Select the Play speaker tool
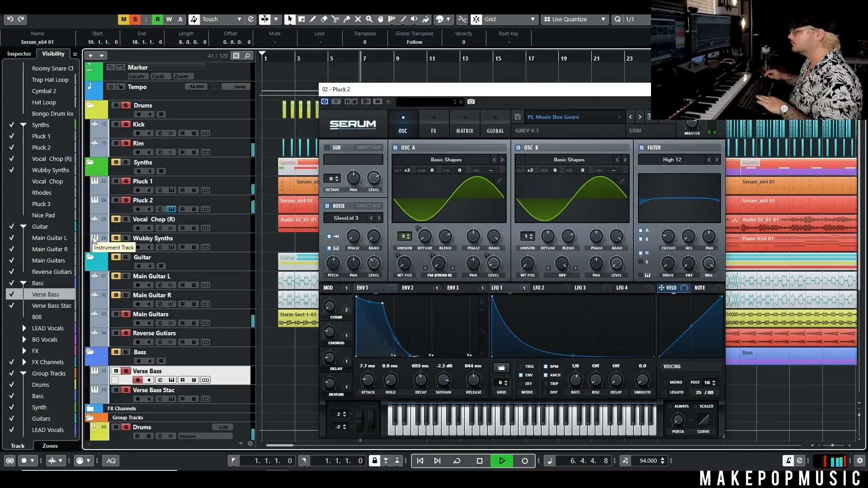This screenshot has height=488, width=868. (414, 19)
